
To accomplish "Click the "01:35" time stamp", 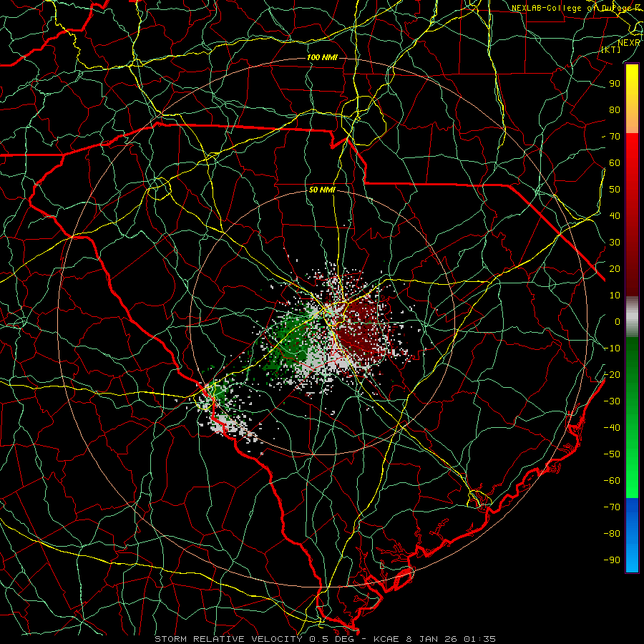I will (x=479, y=639).
